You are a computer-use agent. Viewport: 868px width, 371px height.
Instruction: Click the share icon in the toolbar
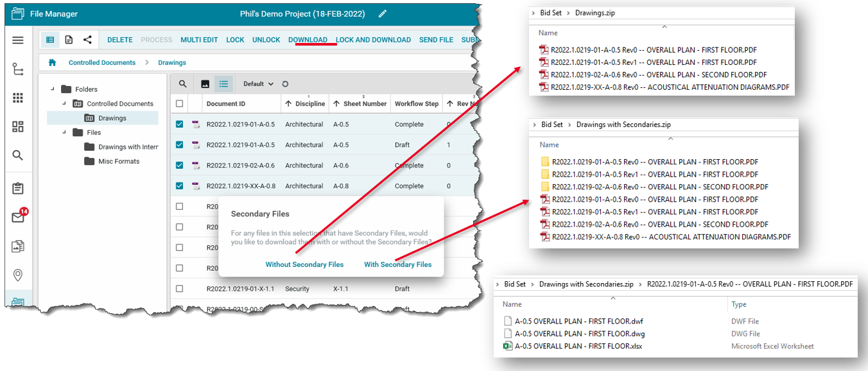pos(87,40)
